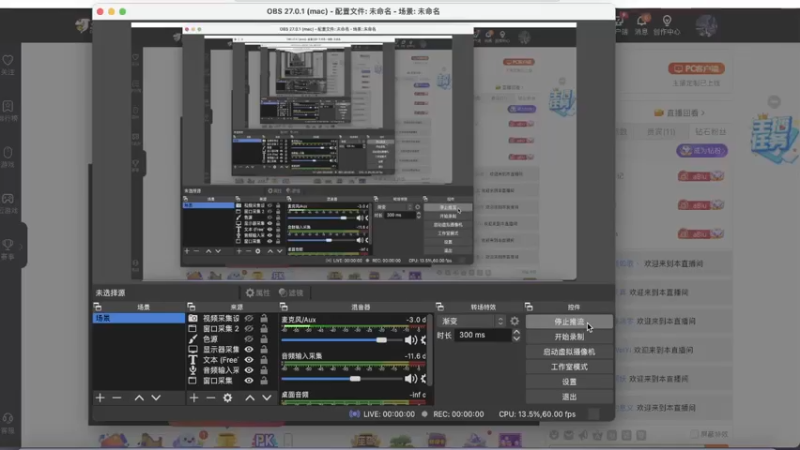Open transition properties gear next to 渐变
The height and width of the screenshot is (450, 800).
pyautogui.click(x=514, y=321)
